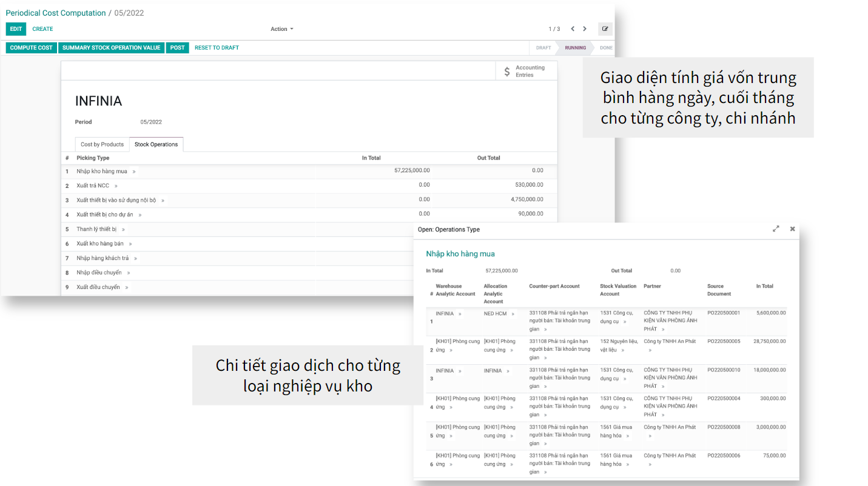
Task: Click the edit note icon at top right
Action: [x=605, y=29]
